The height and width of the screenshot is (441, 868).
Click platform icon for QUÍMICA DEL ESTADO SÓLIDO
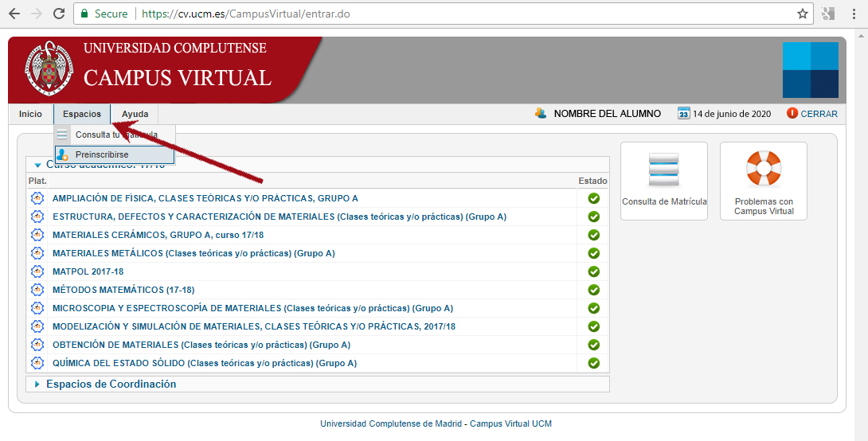tap(37, 363)
